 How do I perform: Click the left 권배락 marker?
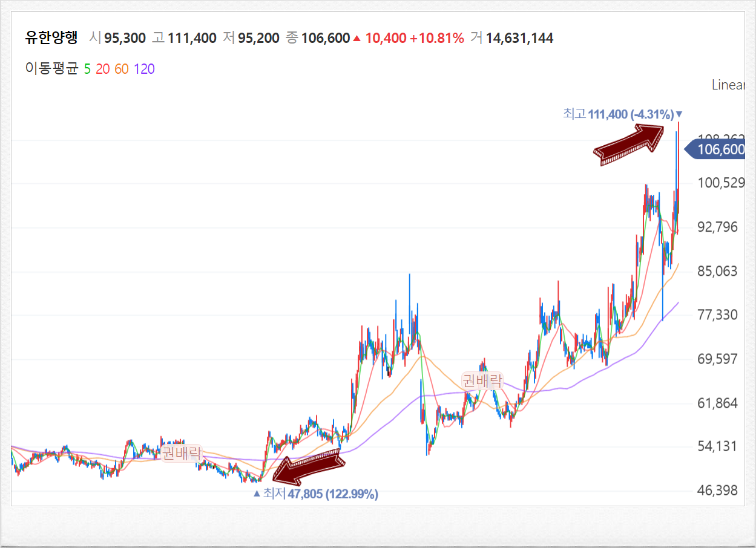181,452
